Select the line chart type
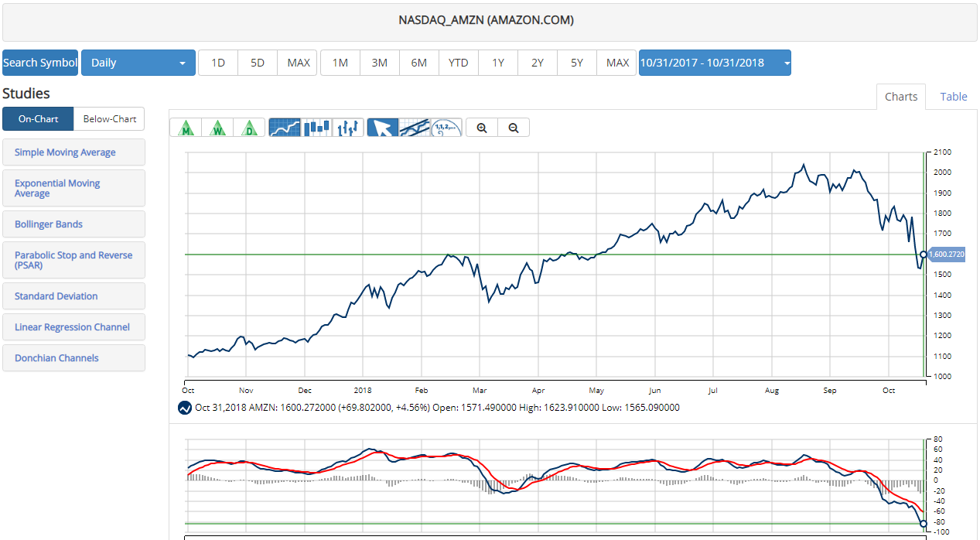 coord(285,128)
